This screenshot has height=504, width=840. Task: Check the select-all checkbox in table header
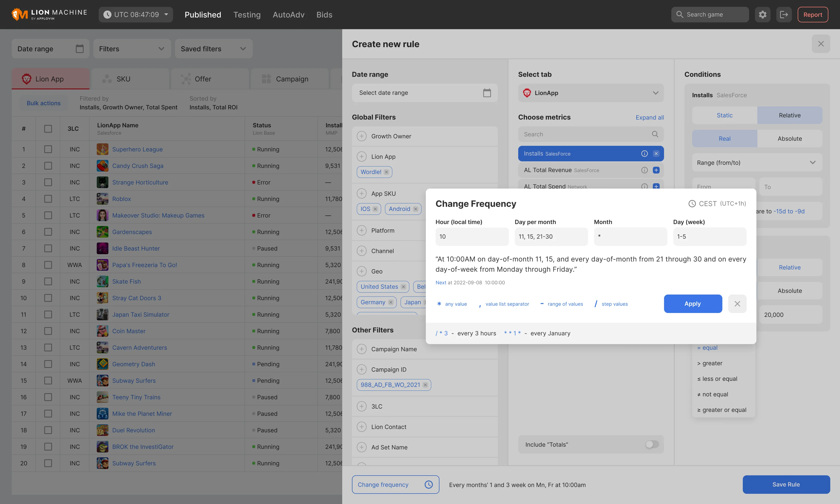(x=48, y=129)
